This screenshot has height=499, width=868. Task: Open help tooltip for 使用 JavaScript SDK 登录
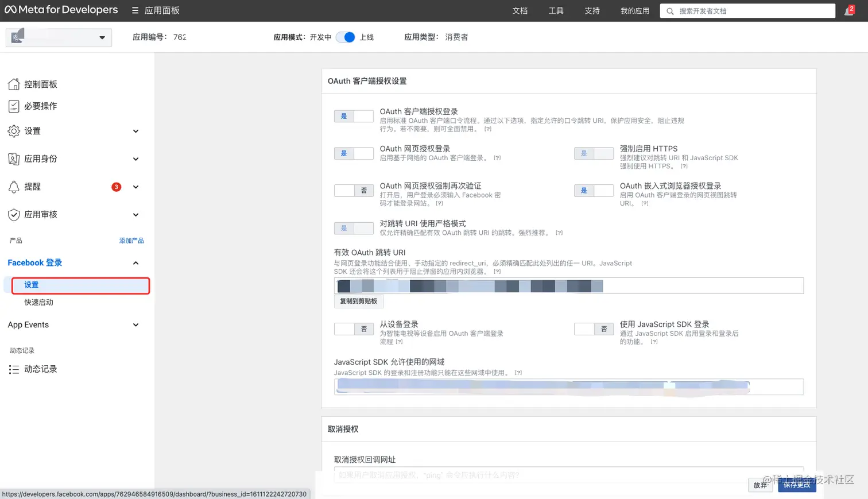[654, 342]
